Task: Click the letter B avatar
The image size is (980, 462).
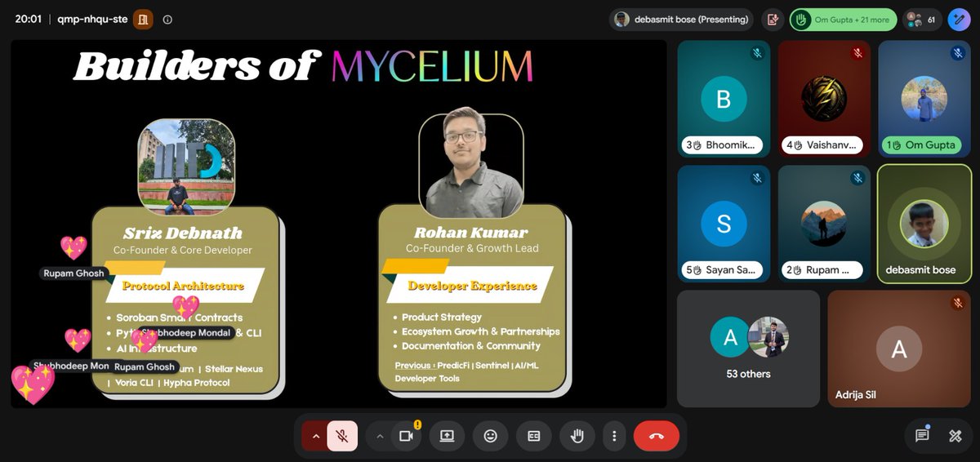Action: [724, 99]
